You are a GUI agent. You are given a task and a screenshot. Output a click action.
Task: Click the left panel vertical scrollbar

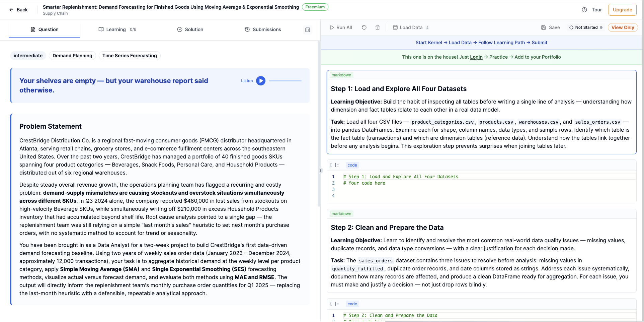tap(319, 124)
